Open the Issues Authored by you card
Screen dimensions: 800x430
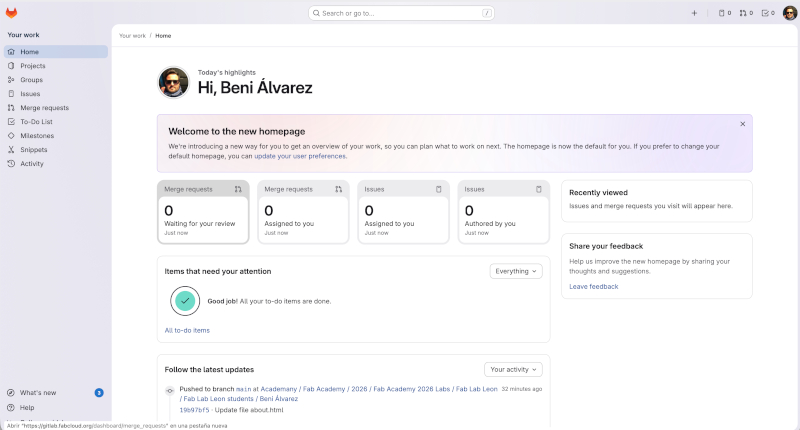click(x=503, y=212)
